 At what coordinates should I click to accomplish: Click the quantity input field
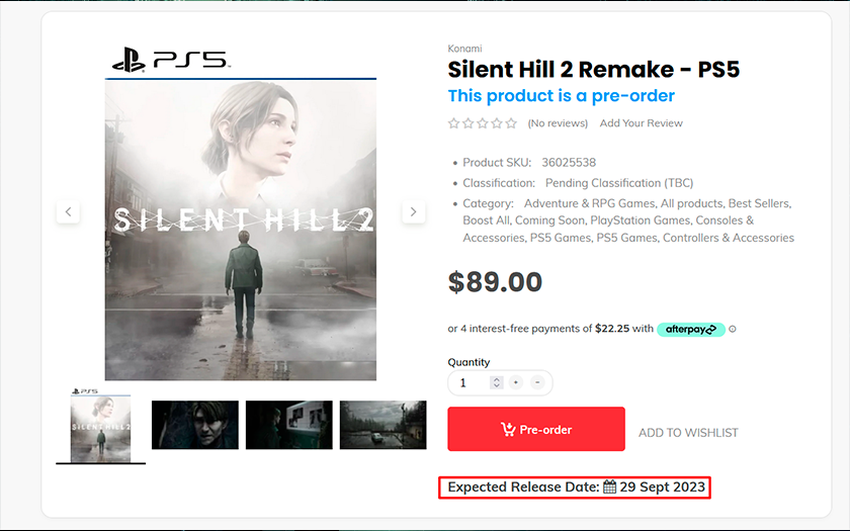point(468,383)
